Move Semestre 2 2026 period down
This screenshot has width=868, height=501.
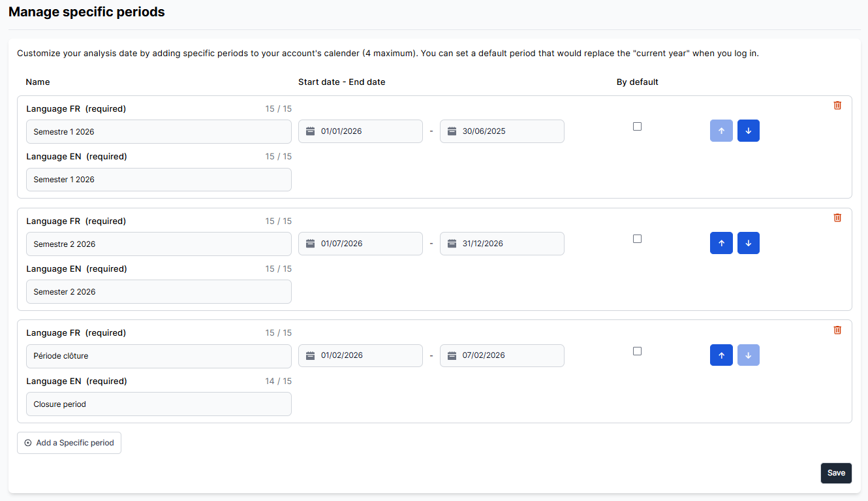(748, 243)
